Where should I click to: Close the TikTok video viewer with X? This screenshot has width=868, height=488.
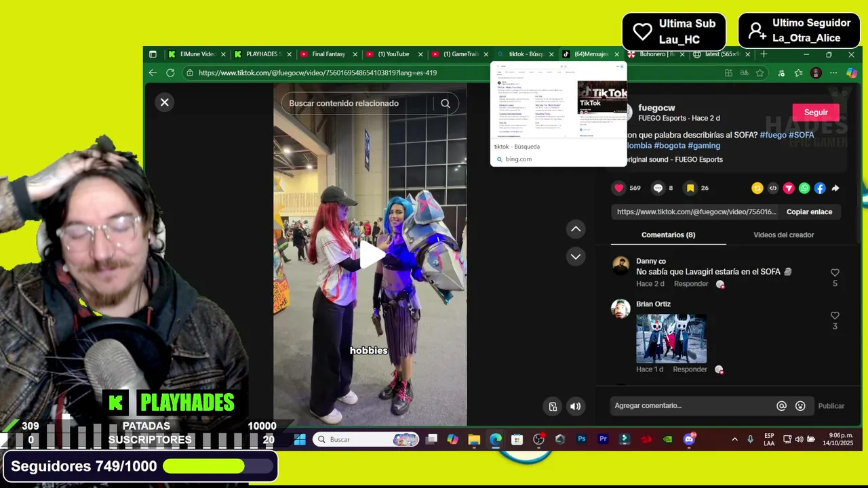(164, 102)
